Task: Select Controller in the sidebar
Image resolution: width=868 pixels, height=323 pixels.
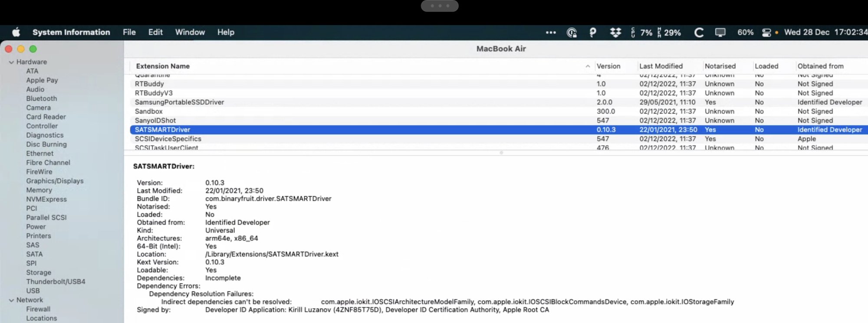Action: [42, 126]
